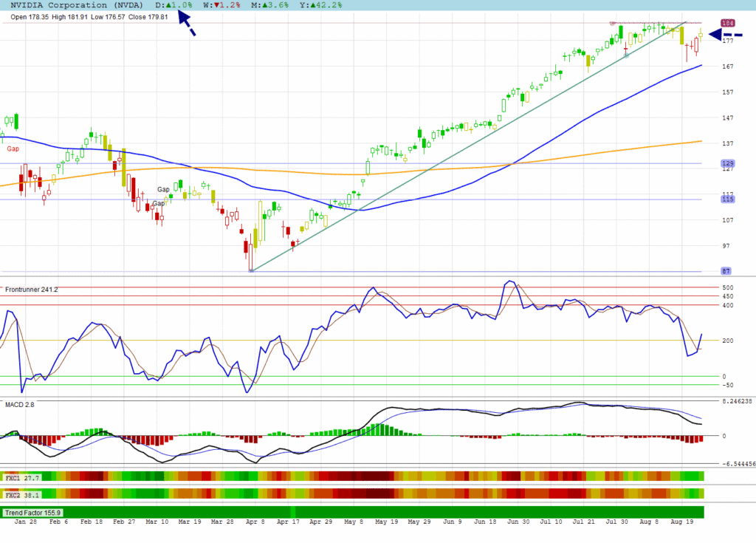Click the Mar 10 date label
The width and height of the screenshot is (756, 543).
click(x=157, y=522)
